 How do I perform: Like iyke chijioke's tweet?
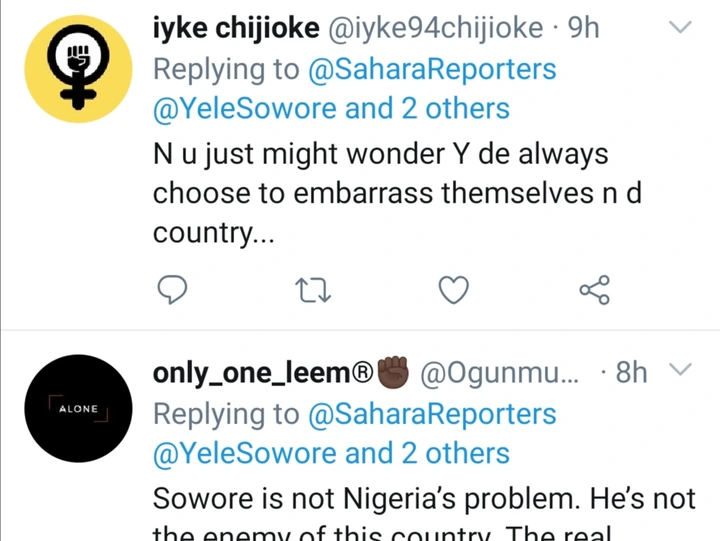454,291
